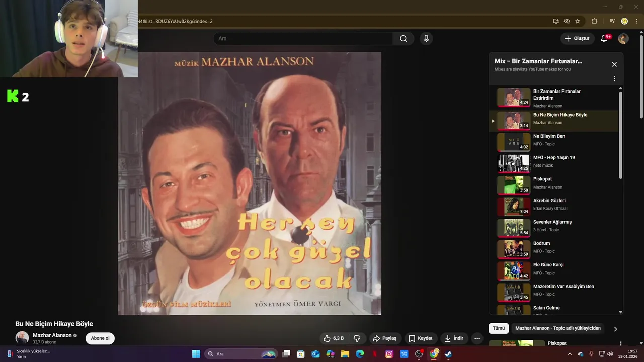Screen dimensions: 644x362
Task: Switch to Chrome on the taskbar
Action: point(434,354)
